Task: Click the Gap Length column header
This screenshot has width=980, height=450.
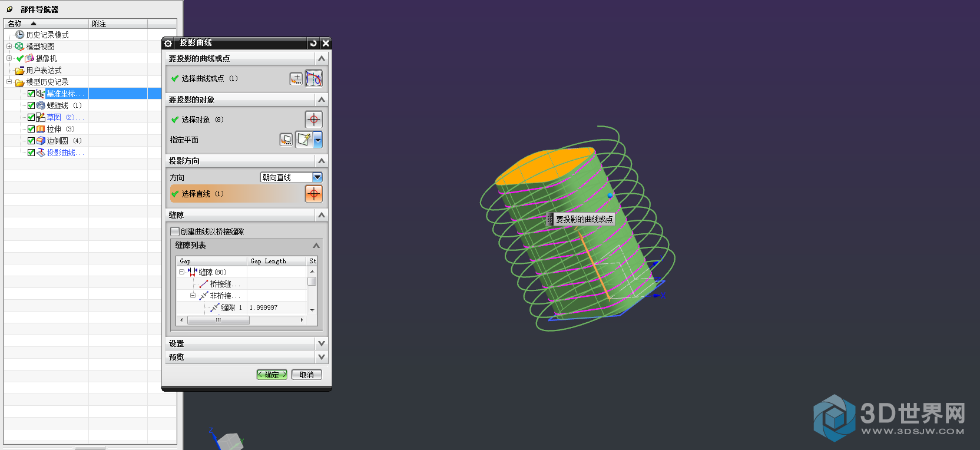Action: click(277, 261)
